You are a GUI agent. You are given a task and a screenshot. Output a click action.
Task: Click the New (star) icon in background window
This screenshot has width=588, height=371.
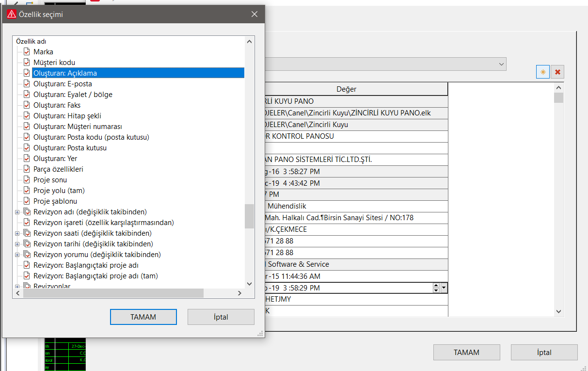point(543,72)
